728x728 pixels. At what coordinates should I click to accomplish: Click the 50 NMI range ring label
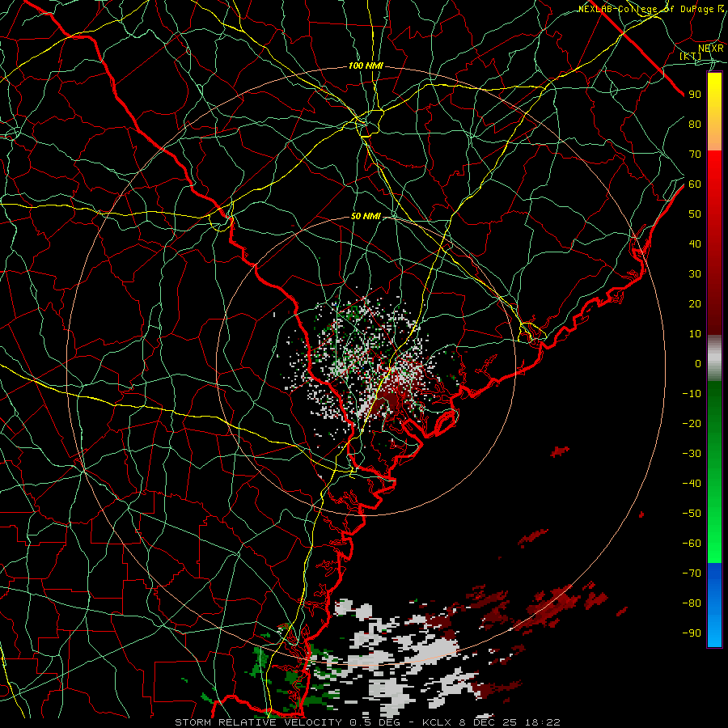[366, 216]
